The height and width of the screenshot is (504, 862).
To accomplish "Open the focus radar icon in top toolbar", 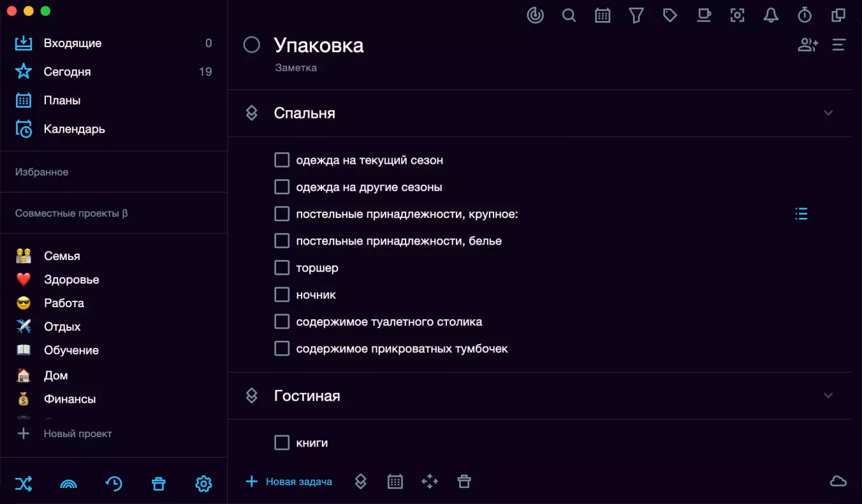I will point(536,15).
